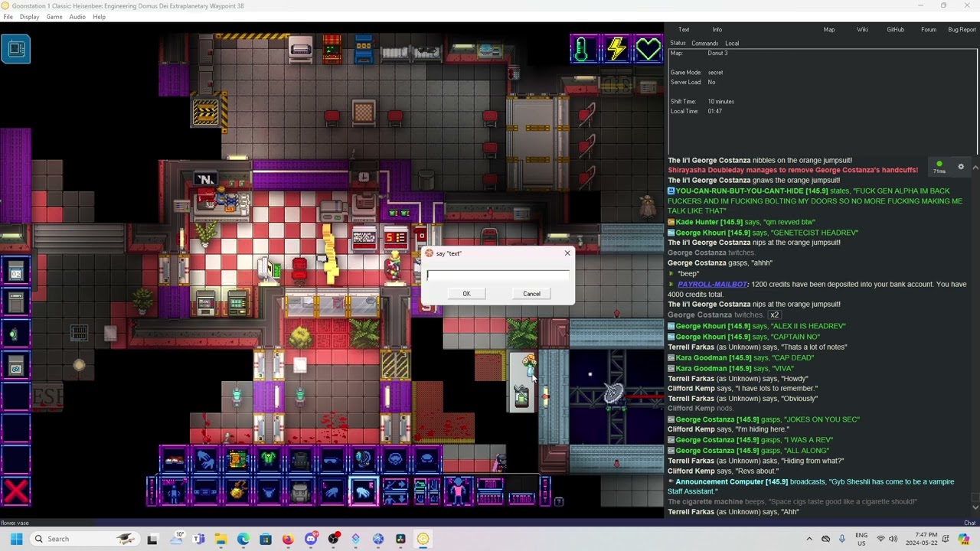Click the throw item arrow icon
Image resolution: width=980 pixels, height=551 pixels.
(395, 485)
